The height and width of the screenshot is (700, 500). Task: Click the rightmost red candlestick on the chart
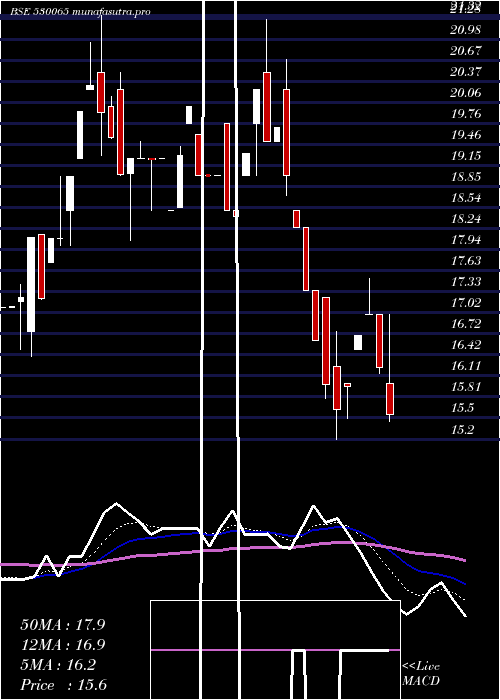click(390, 399)
